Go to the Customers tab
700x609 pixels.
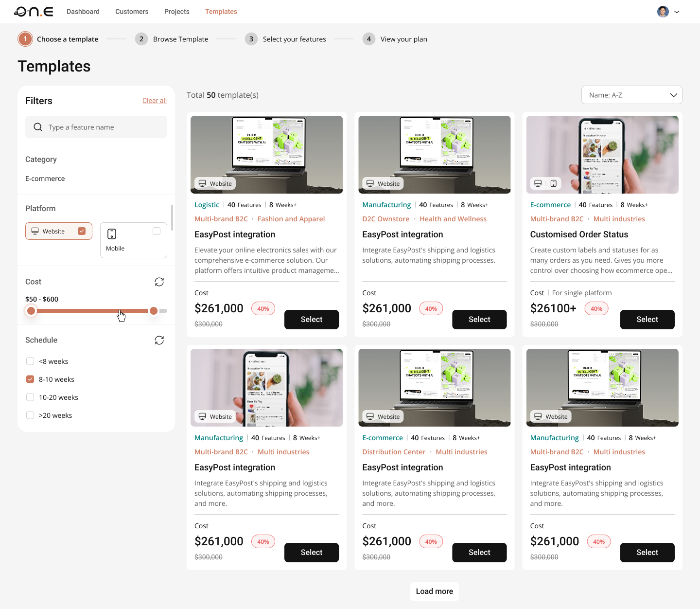coord(132,12)
